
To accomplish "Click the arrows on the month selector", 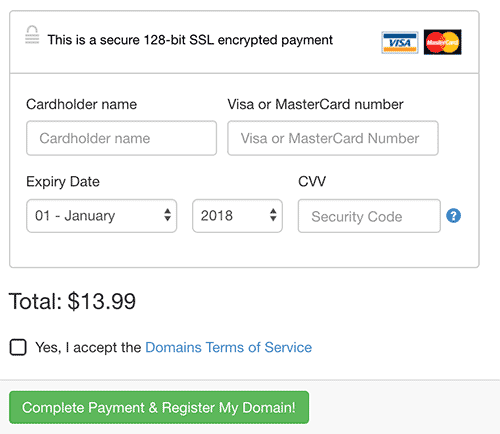I will [167, 215].
